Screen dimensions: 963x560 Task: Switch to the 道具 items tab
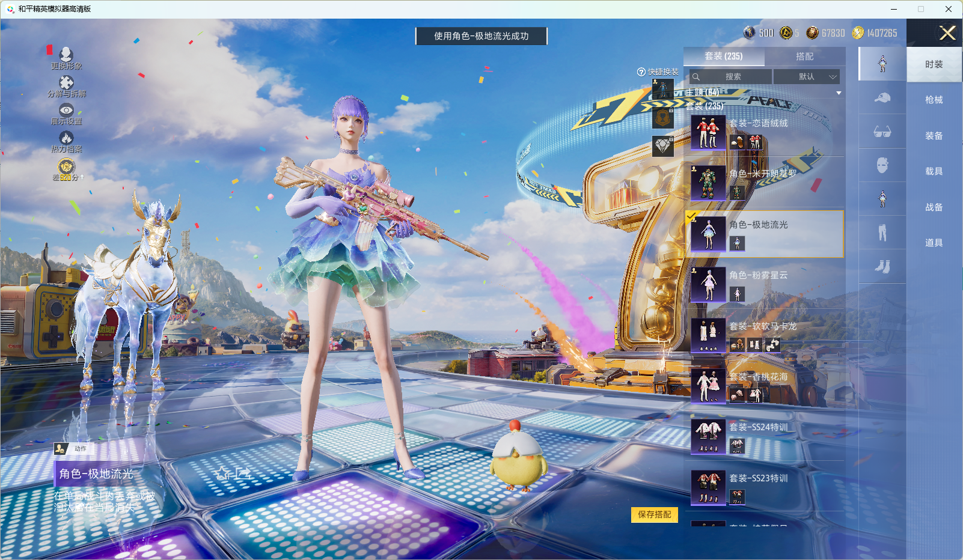point(934,243)
